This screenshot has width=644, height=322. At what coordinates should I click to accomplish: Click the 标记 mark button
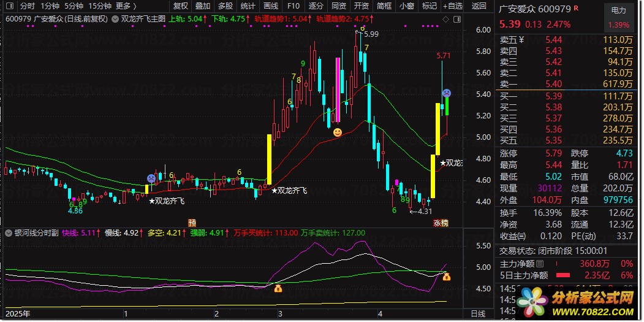(429, 6)
